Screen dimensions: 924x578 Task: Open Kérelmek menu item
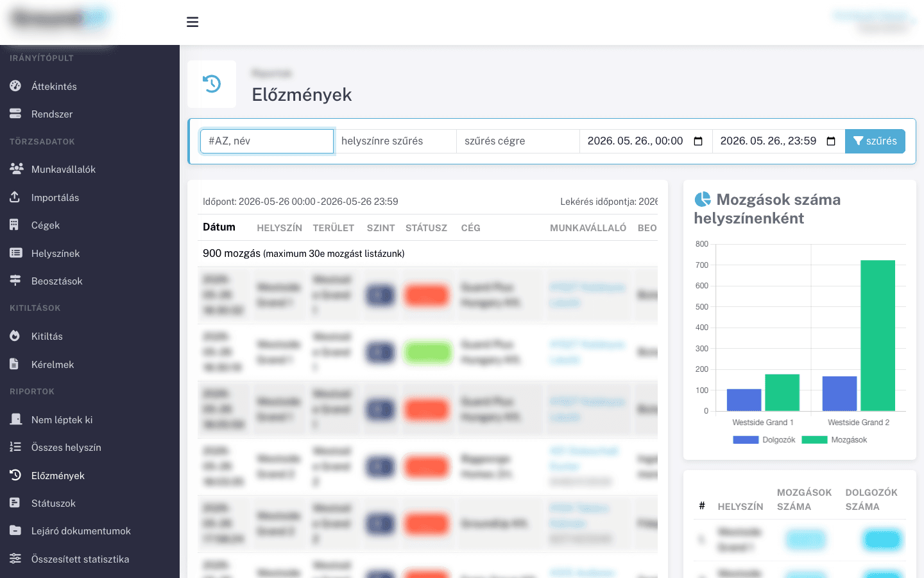53,364
